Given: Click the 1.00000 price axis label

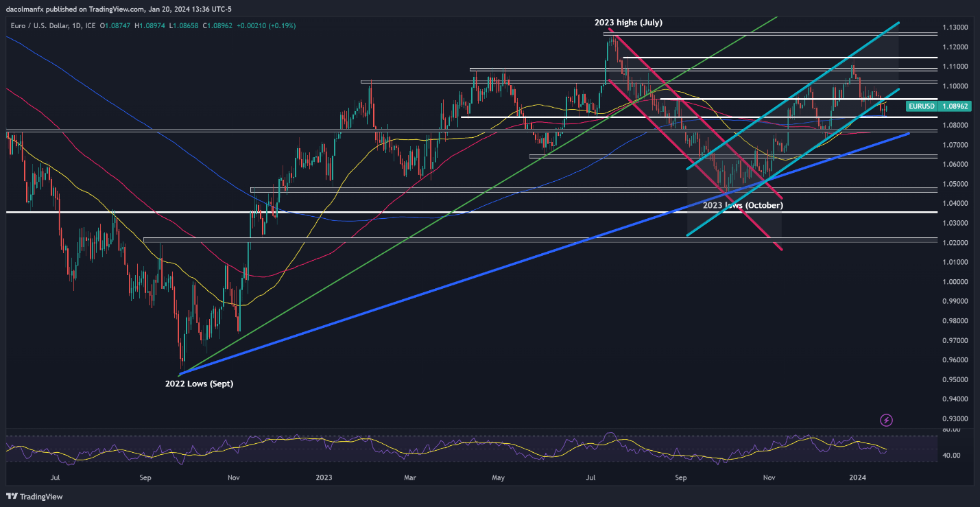Looking at the screenshot, I should [x=954, y=282].
